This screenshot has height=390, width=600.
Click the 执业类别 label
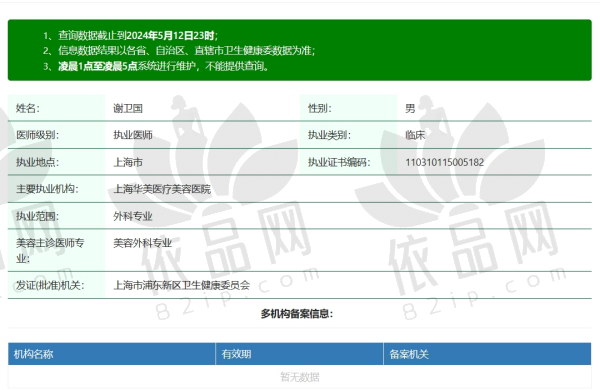coord(329,135)
